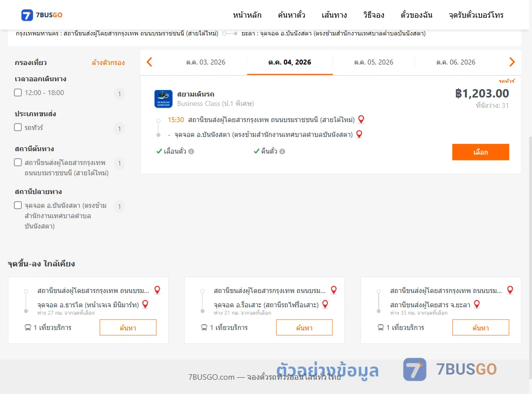Click bus icon in จ.ยะลา card
Viewport: 532px width, 394px height.
(381, 328)
